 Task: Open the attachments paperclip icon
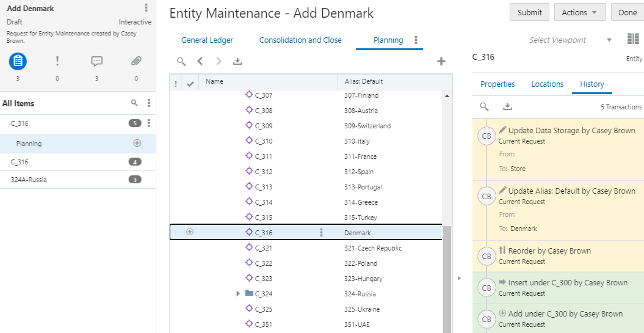click(136, 61)
